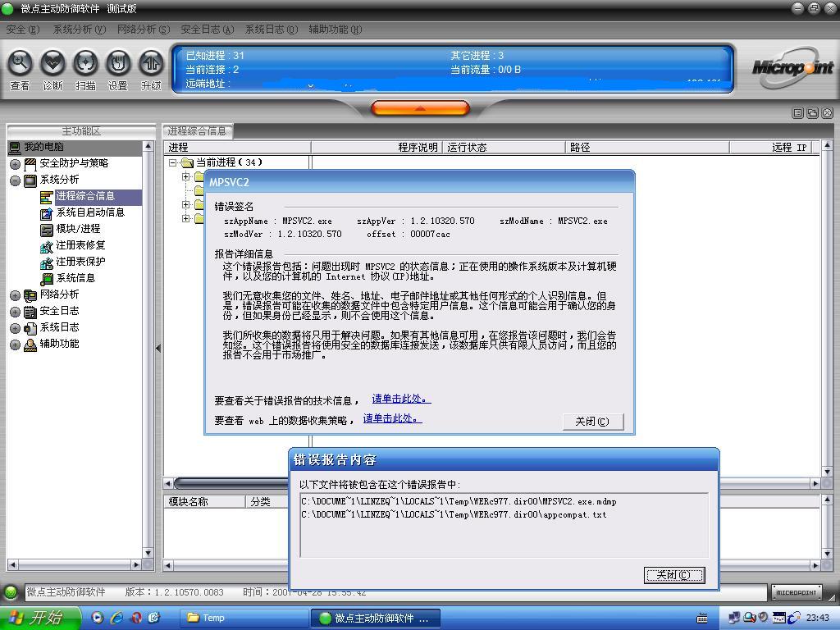Click the system tray clock 23:43
This screenshot has width=840, height=630.
coord(818,619)
